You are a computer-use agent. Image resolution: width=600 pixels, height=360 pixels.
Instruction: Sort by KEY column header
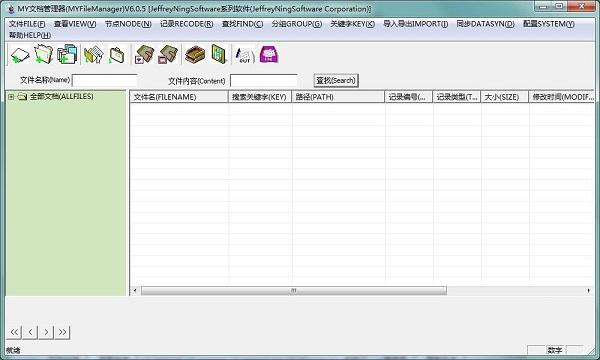tap(260, 97)
